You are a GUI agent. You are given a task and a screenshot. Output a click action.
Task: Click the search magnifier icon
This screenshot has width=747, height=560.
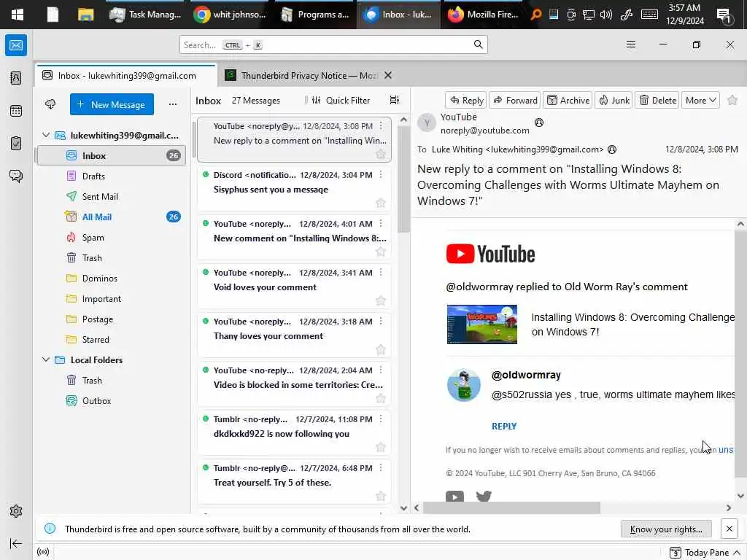(x=479, y=44)
